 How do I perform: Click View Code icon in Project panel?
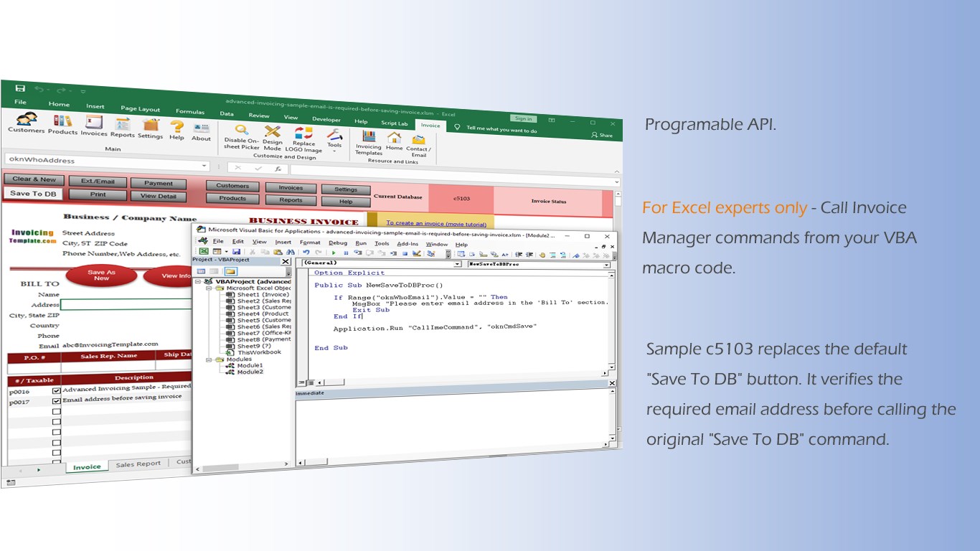pos(201,270)
